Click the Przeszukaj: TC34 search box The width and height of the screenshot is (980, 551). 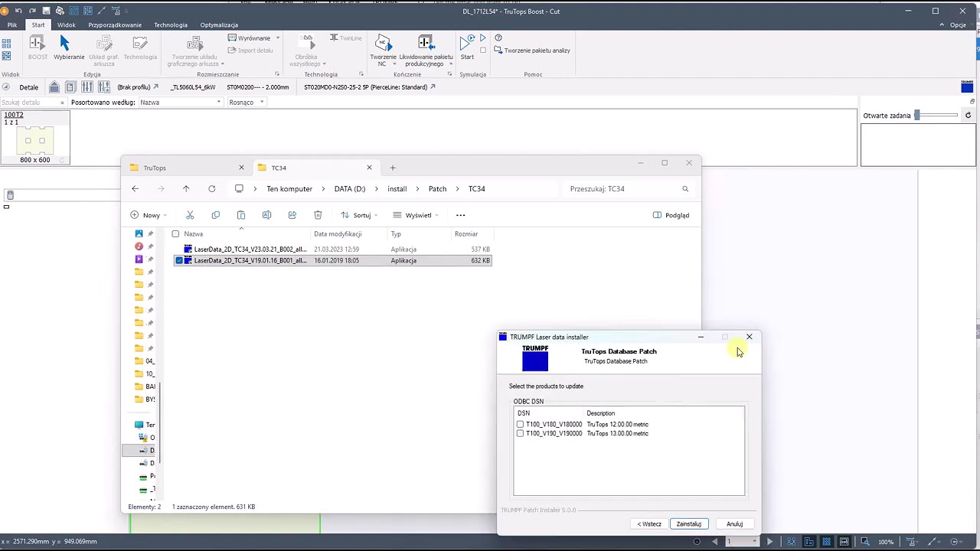pos(628,188)
